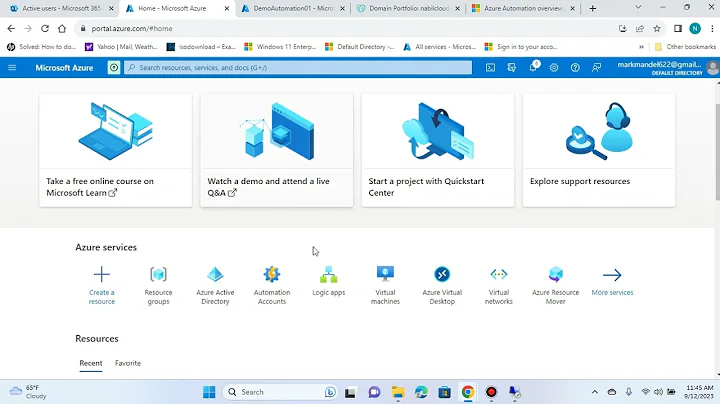Select the Favorite resources tab
Image resolution: width=720 pixels, height=404 pixels.
point(128,363)
